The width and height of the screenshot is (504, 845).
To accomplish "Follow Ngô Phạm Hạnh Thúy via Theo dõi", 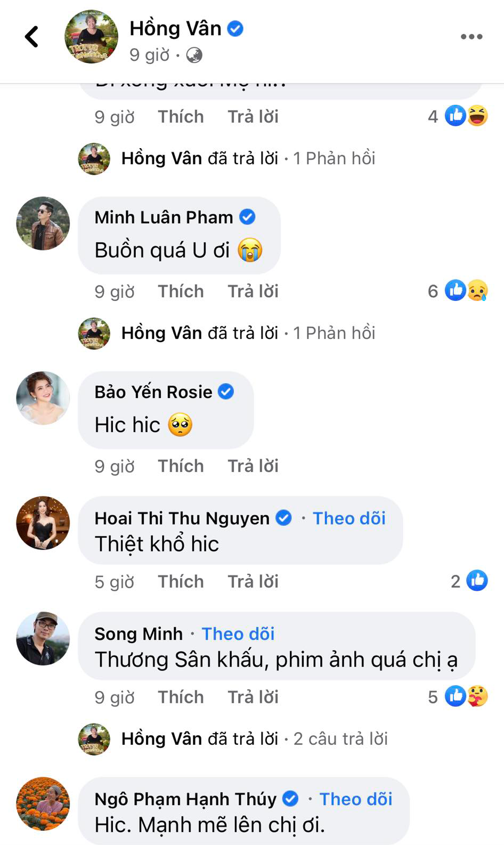I will [355, 799].
